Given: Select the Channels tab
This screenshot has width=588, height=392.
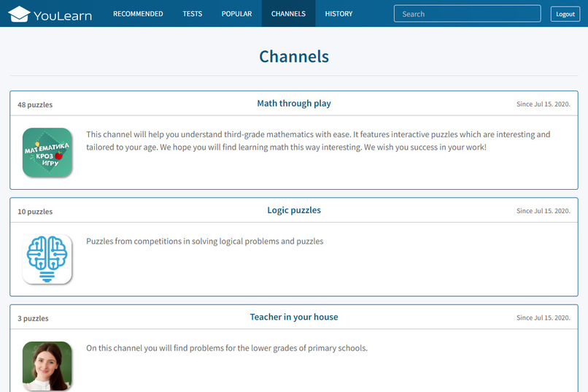Looking at the screenshot, I should 288,14.
